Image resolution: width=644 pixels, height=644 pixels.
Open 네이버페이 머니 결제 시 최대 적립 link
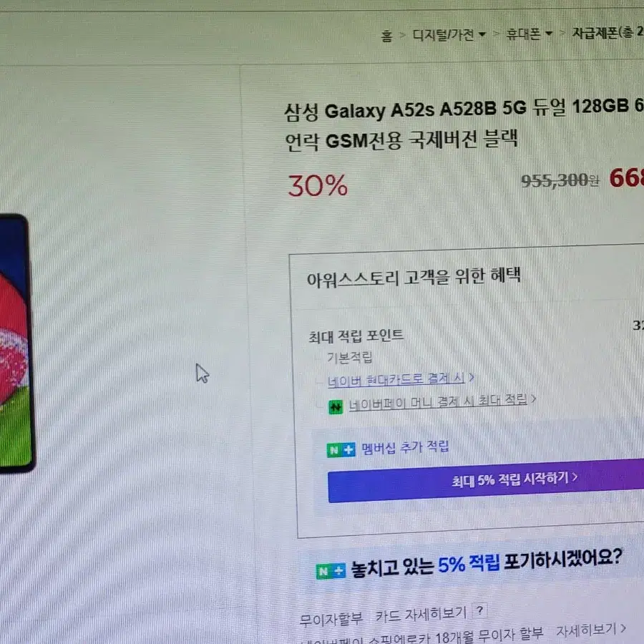438,401
